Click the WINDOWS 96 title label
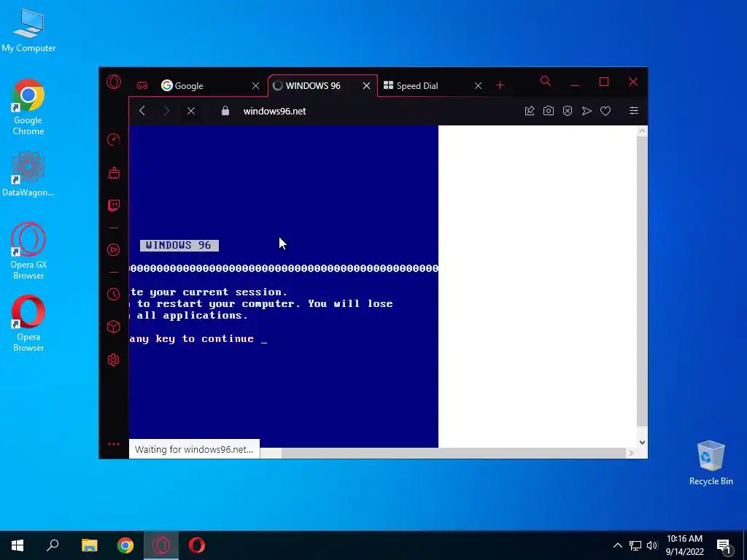This screenshot has height=560, width=747. (x=179, y=245)
